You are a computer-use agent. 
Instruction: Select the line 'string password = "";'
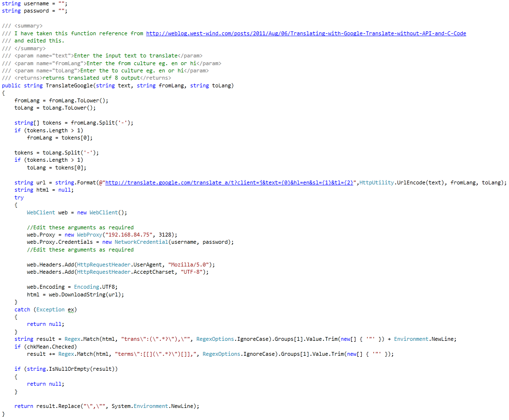point(35,11)
